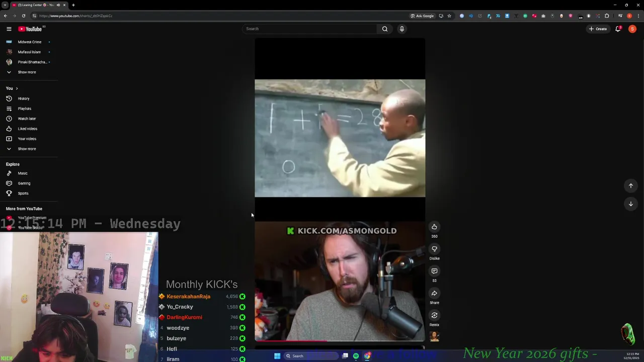The width and height of the screenshot is (644, 362).
Task: Open the Short's channel avatar
Action: pos(434,336)
